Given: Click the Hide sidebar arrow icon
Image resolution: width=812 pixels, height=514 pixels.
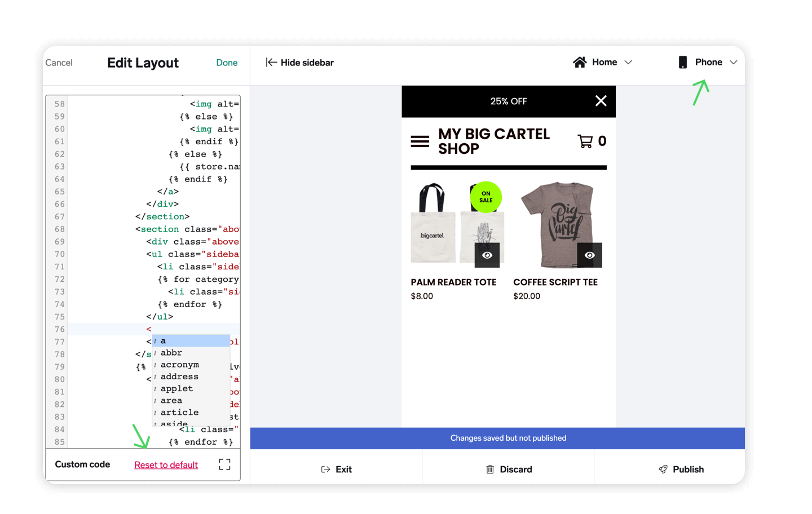Looking at the screenshot, I should tap(271, 62).
